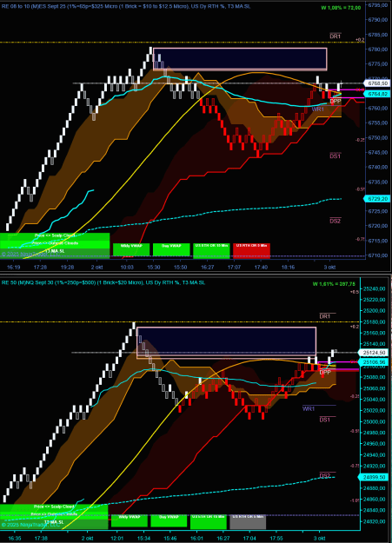Click the 12:01 time label on NQ axis
The height and width of the screenshot is (543, 392).
(116, 539)
